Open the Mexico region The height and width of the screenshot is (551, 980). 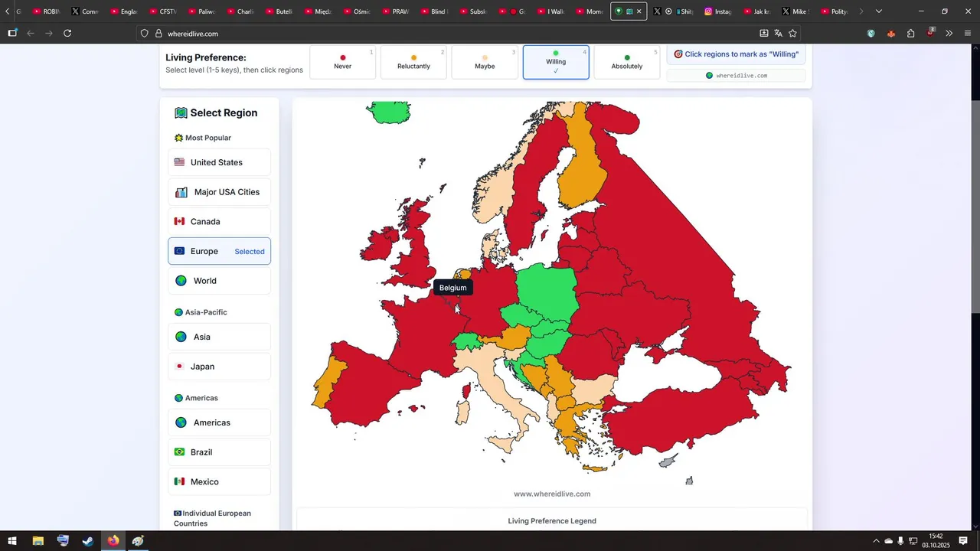pyautogui.click(x=219, y=482)
